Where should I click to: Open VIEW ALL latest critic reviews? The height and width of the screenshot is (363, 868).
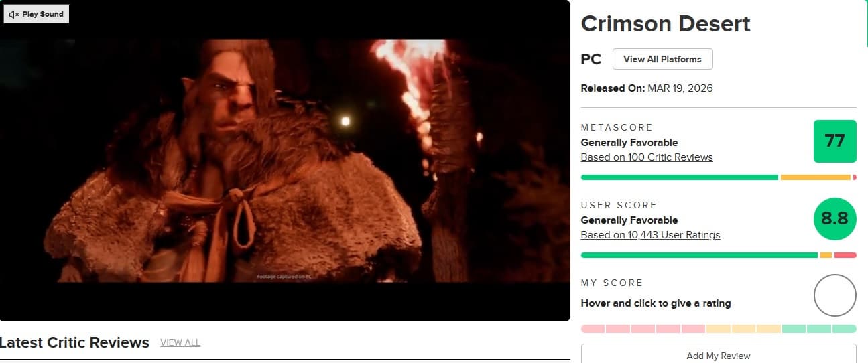[180, 342]
